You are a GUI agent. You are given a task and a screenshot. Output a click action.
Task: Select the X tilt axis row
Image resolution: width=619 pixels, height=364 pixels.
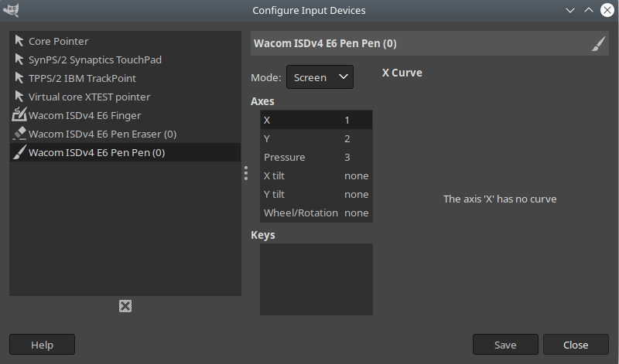(x=316, y=175)
